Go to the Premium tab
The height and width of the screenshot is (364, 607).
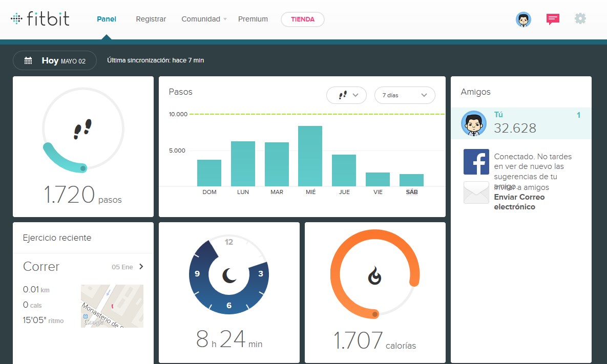pos(253,19)
